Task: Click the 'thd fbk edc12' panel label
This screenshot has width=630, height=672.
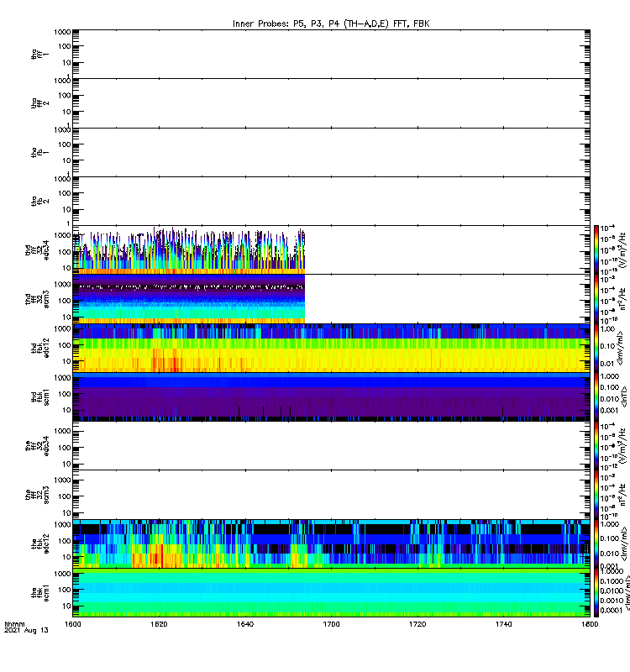Action: tap(40, 348)
